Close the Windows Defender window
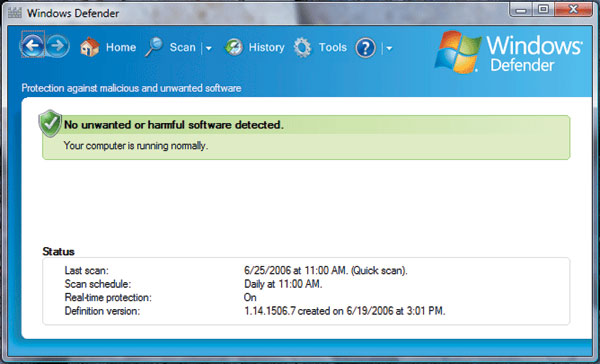 573,9
